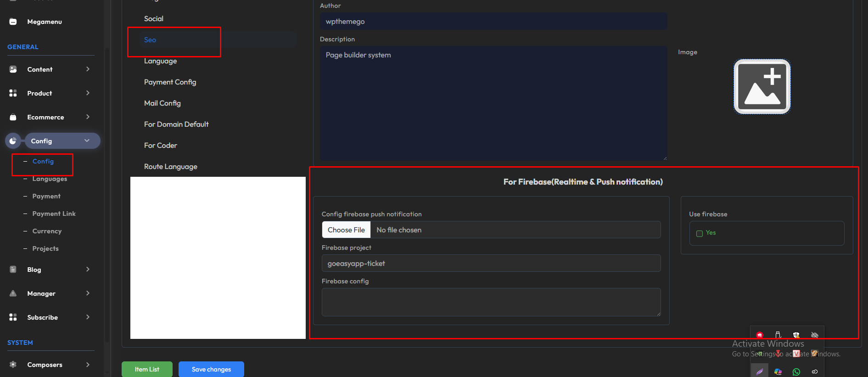Click the Windows Security shield tray icon
Image resolution: width=868 pixels, height=377 pixels.
(x=796, y=335)
